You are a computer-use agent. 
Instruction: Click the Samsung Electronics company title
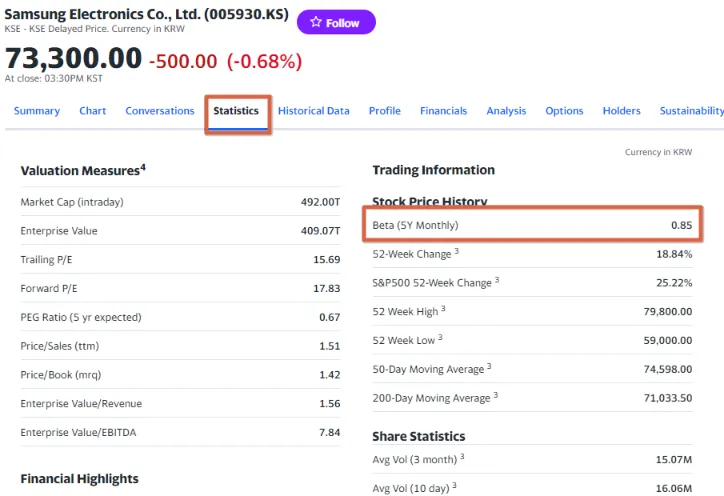point(146,14)
